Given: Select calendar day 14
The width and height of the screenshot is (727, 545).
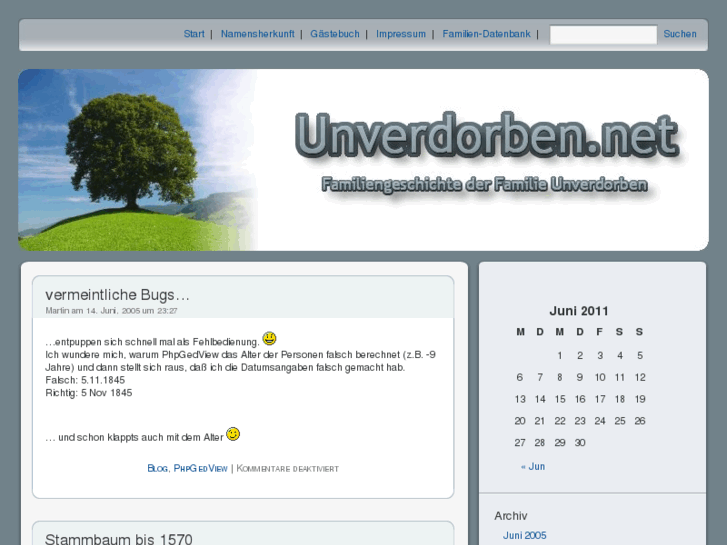Looking at the screenshot, I should coord(540,399).
